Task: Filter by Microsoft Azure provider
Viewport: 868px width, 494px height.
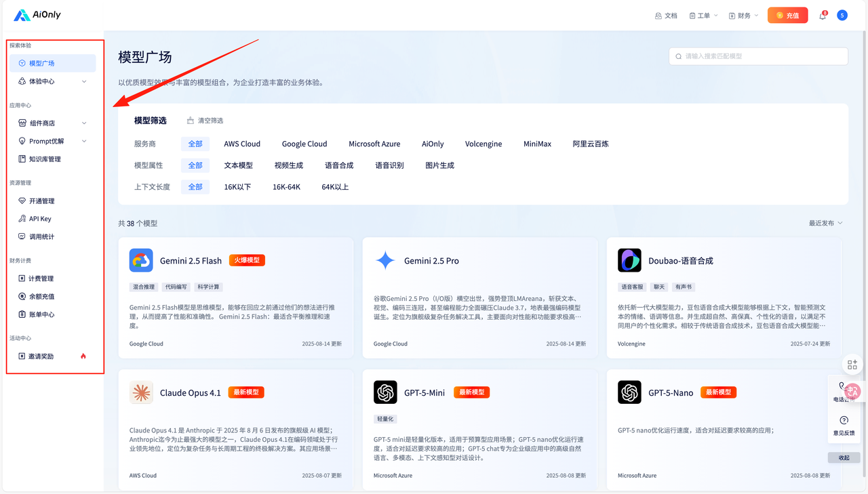Action: (374, 144)
